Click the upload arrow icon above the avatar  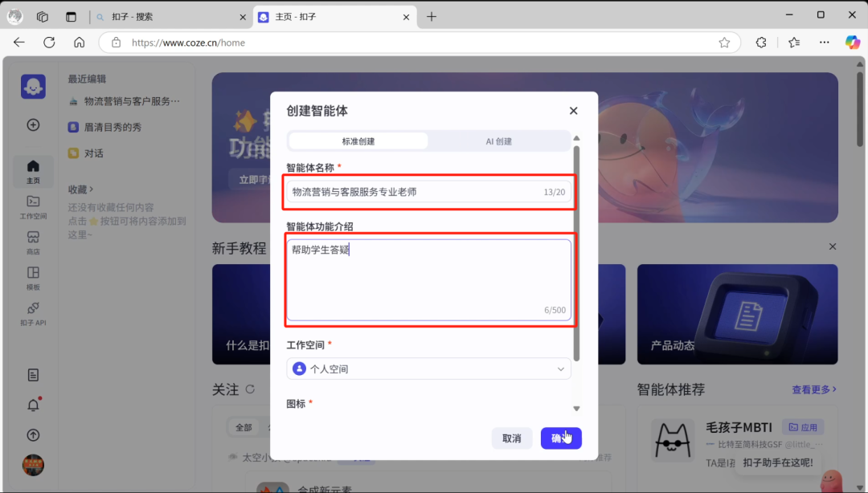[33, 434]
